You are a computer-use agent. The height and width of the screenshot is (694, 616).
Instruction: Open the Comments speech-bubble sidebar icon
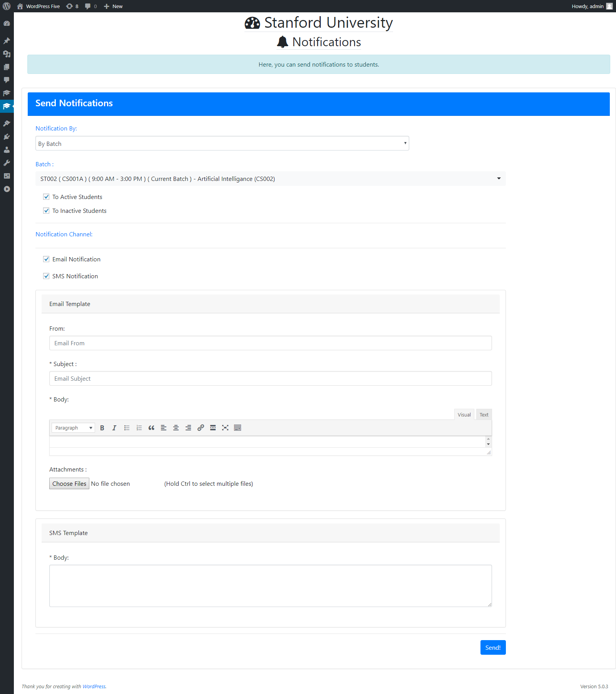(x=7, y=80)
